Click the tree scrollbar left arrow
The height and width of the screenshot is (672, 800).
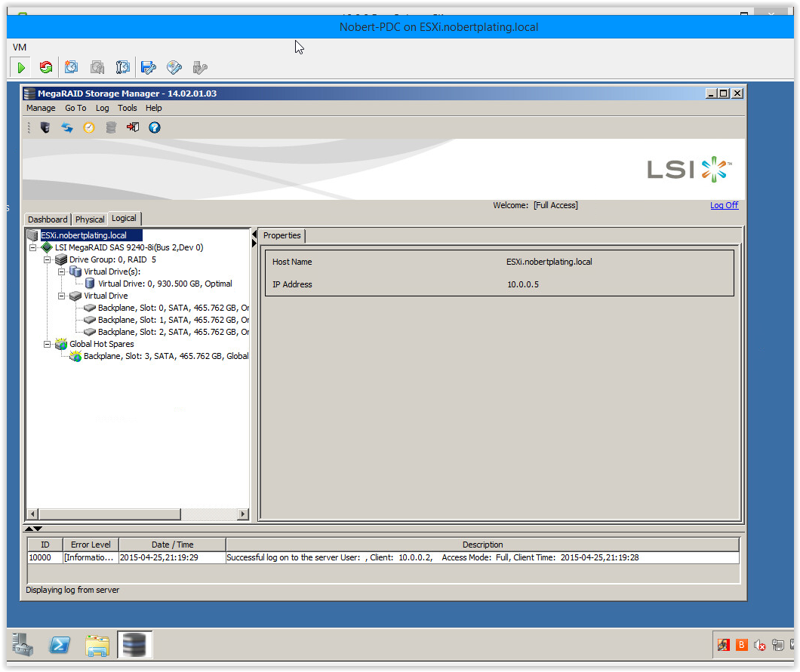32,514
